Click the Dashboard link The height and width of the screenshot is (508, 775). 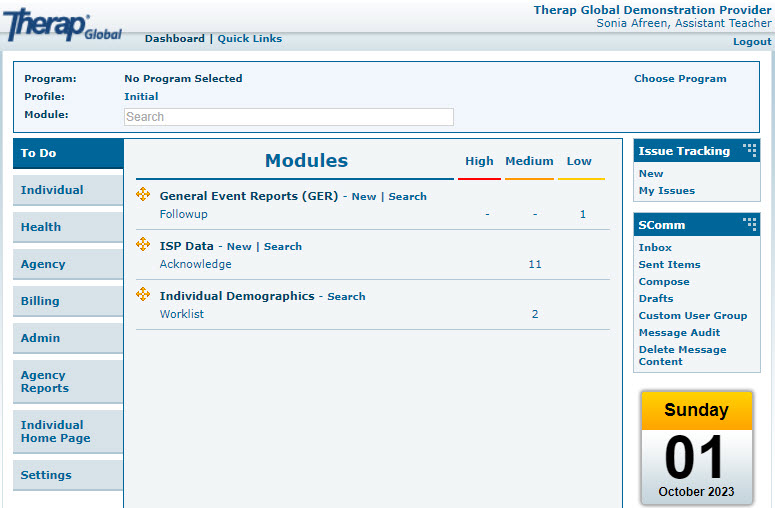pyautogui.click(x=174, y=39)
